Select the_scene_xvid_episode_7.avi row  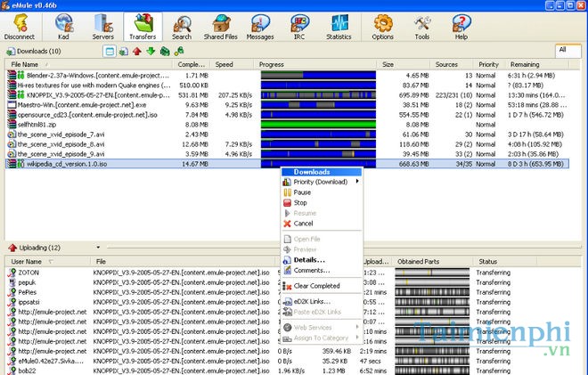287,135
